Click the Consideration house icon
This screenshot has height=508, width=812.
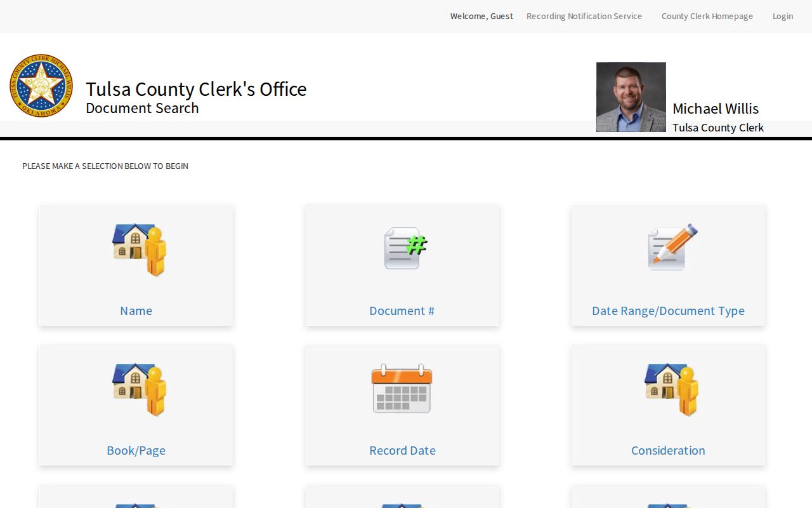(671, 389)
